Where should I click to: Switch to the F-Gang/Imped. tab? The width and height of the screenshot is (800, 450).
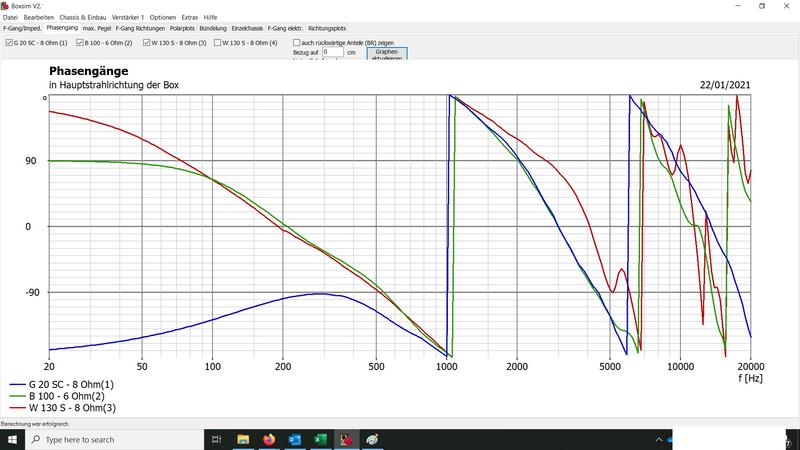coord(22,29)
